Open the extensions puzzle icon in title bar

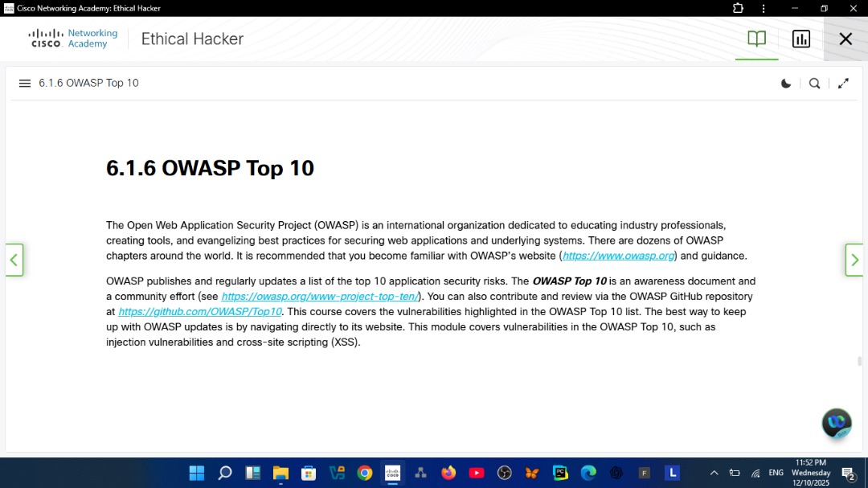tap(738, 8)
